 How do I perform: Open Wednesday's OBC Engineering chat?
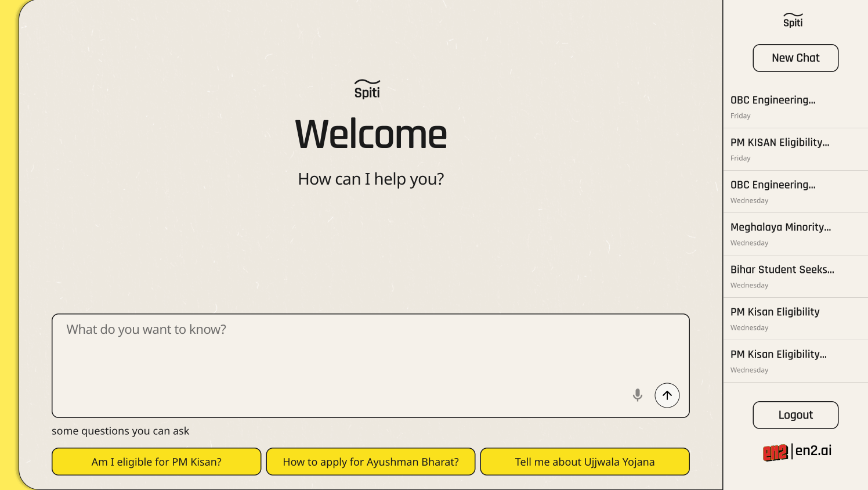795,192
